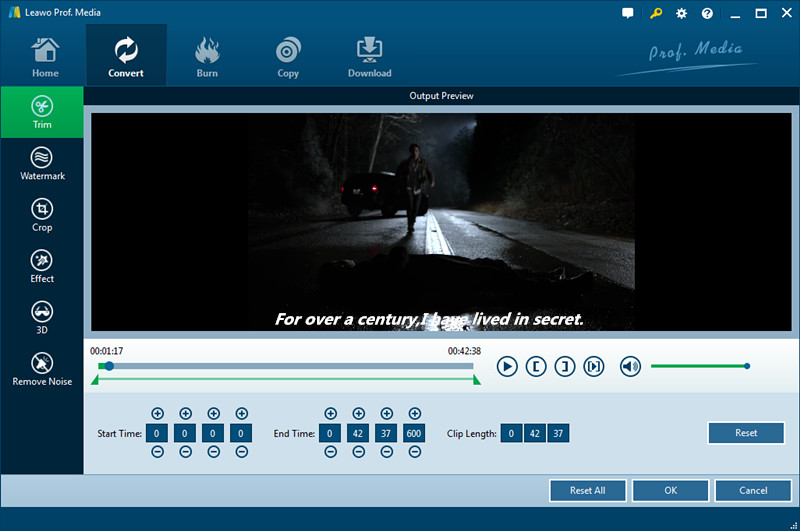Open the 3D settings panel
Image resolution: width=800 pixels, height=531 pixels.
click(42, 318)
